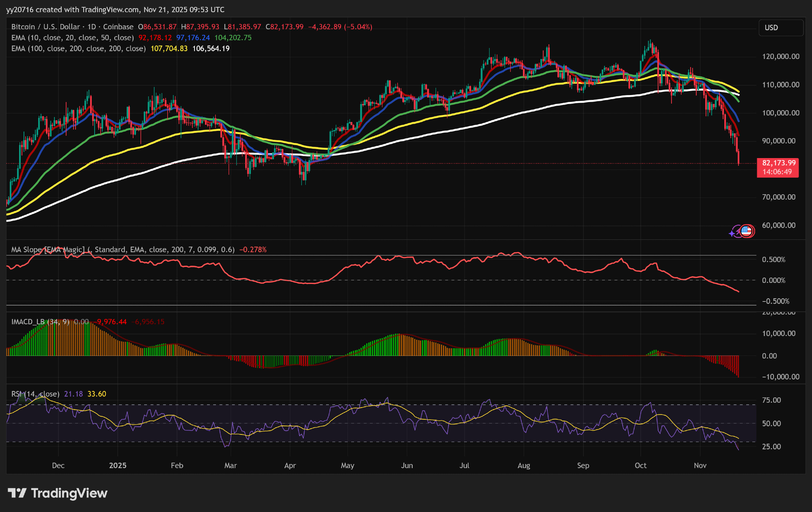Click the MA Slope [EMA Magic] indicator title
Viewport: 812px width, 512px height.
click(48, 249)
